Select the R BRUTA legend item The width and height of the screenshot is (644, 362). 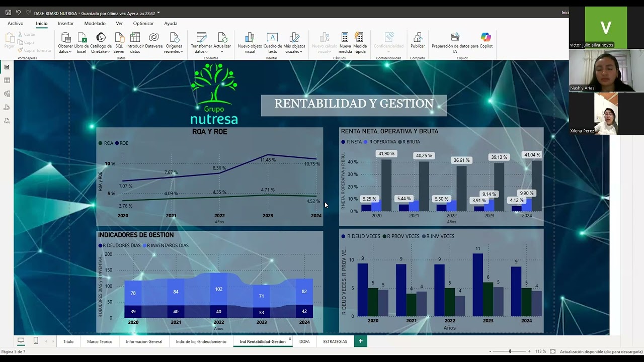pos(409,142)
